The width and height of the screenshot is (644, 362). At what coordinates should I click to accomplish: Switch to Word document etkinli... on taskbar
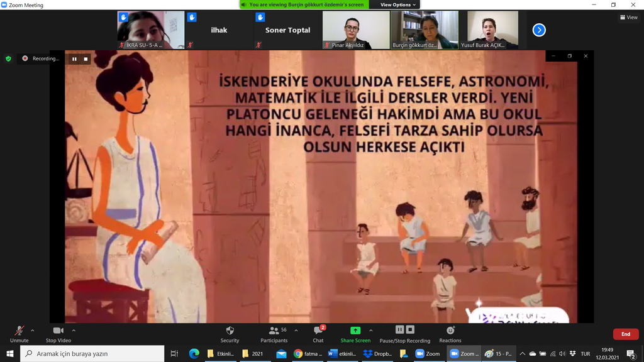click(x=342, y=353)
